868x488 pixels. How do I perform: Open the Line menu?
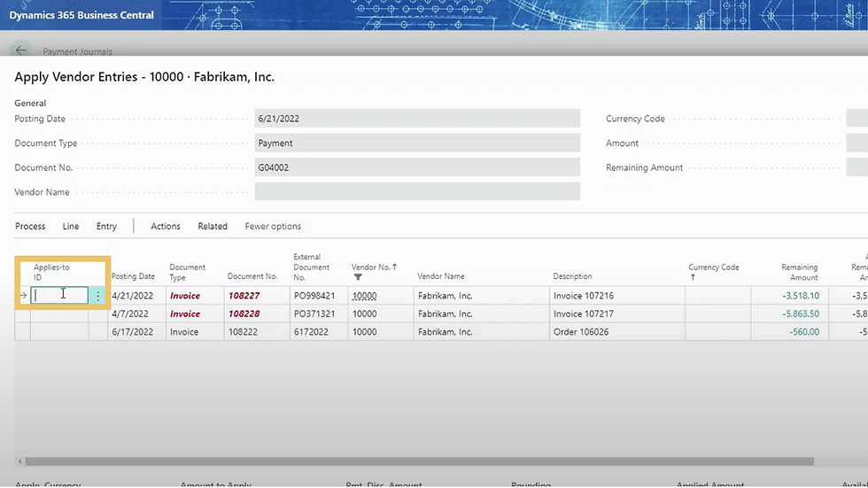coord(70,227)
